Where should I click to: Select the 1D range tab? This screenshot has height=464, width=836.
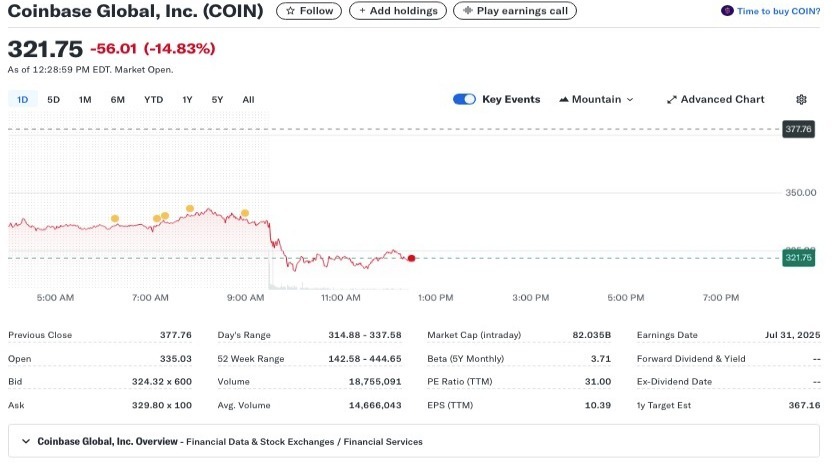[x=22, y=99]
